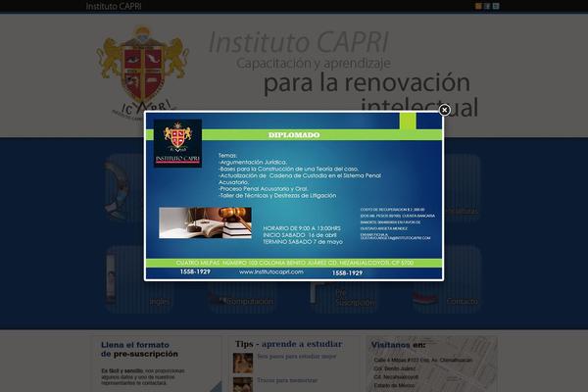Click 'HORARIO DE 9:00 A 13:00HRS' in popup
Screen dimensions: 588x392
(302, 228)
